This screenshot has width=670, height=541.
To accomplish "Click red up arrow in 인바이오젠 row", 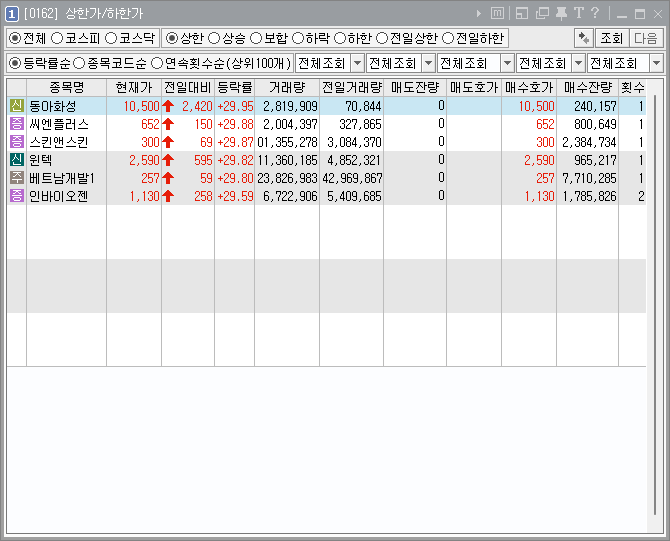I will (168, 196).
